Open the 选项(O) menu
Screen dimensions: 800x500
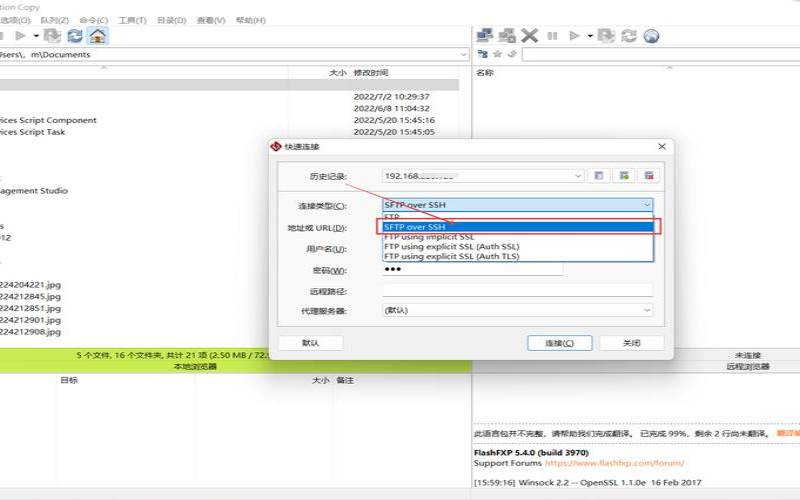15,20
